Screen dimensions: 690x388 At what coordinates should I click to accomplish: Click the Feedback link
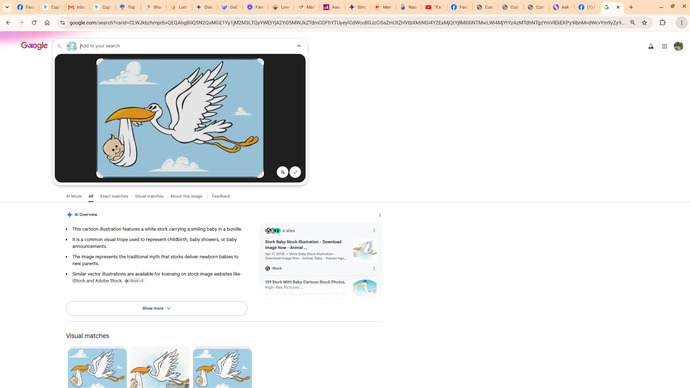[221, 196]
